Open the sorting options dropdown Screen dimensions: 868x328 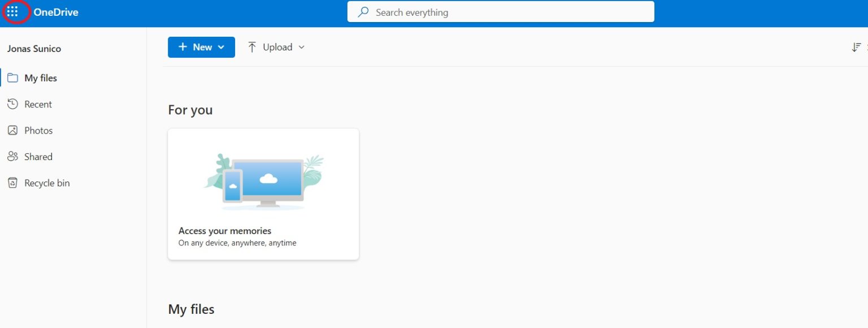click(x=856, y=47)
